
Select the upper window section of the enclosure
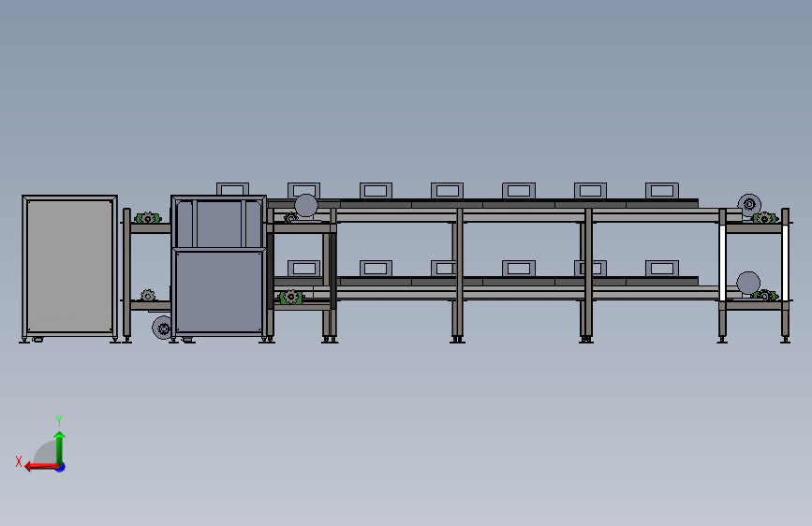click(x=219, y=223)
